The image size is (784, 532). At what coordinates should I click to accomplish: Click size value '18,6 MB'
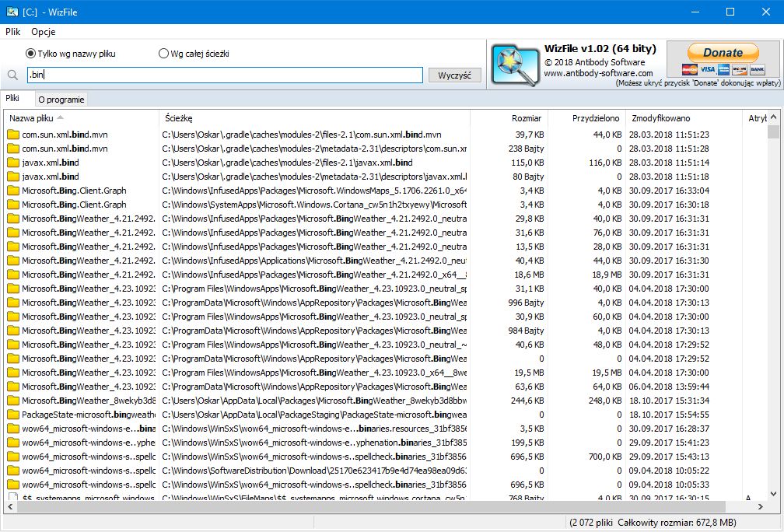click(x=527, y=275)
